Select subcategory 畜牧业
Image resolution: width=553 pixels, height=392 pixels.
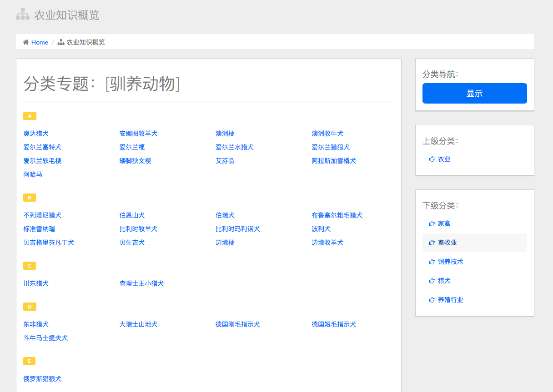(x=447, y=243)
